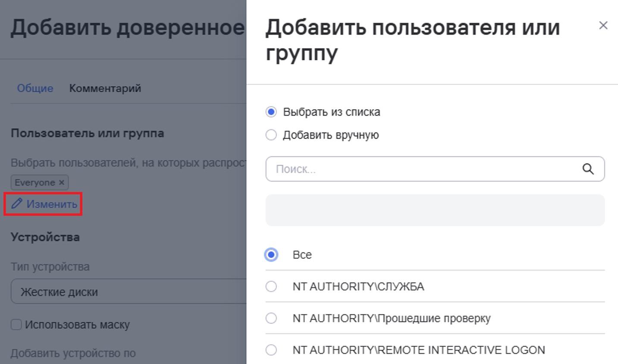
Task: Click the pencil icon next to Изменить
Action: click(16, 204)
